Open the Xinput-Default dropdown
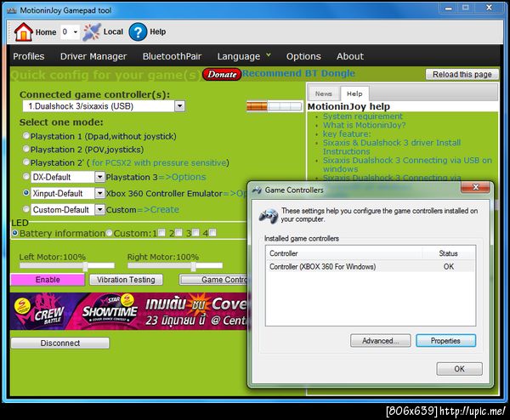 pyautogui.click(x=99, y=193)
